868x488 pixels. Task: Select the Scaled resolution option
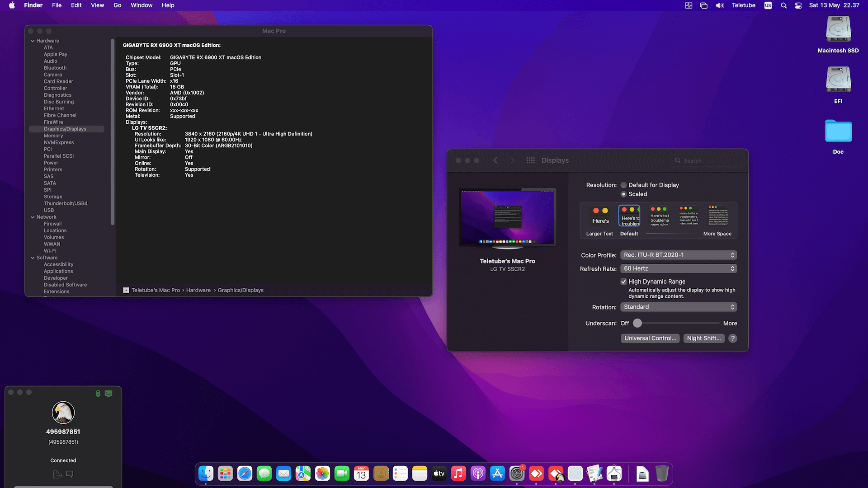623,194
